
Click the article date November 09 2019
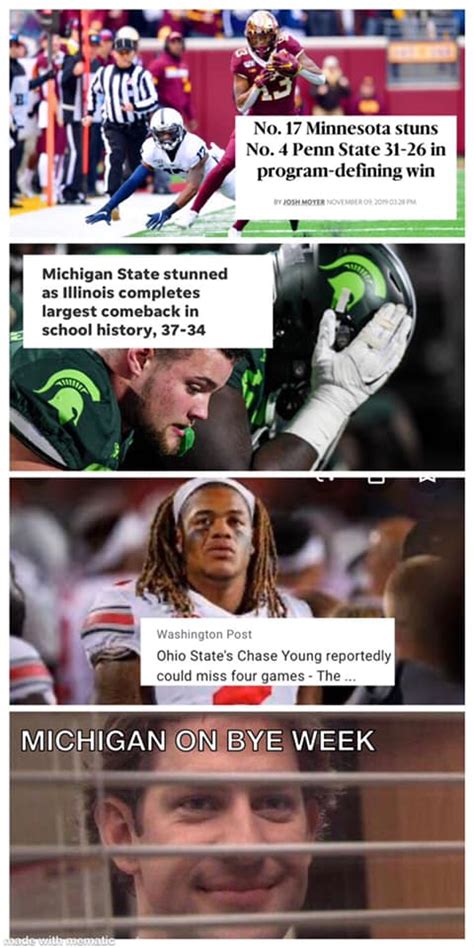click(371, 201)
